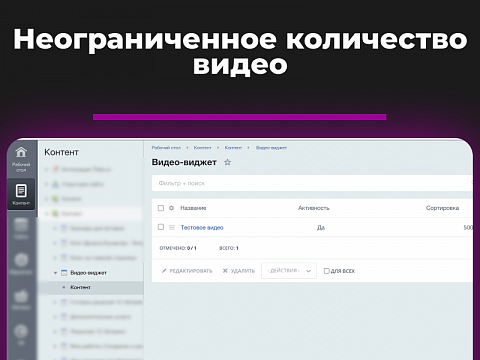The height and width of the screenshot is (360, 480).
Task: Click the pencil Редактировать icon
Action: click(164, 271)
